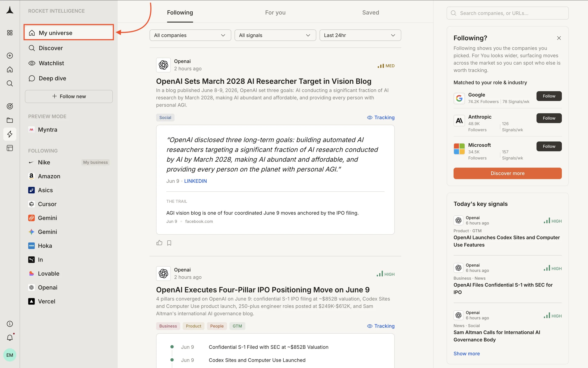This screenshot has height=368, width=588.
Task: Select Gemini with the orange icon
Action: tap(69, 218)
